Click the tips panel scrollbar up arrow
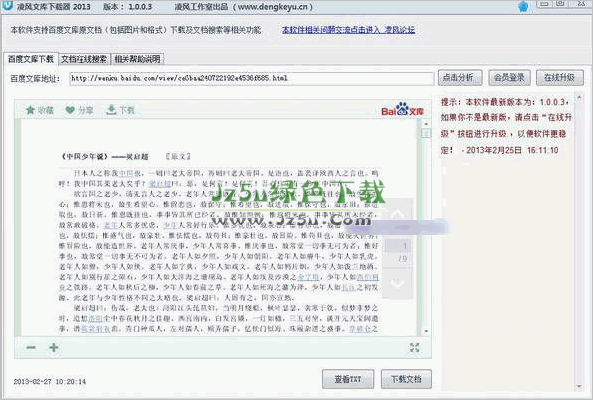The height and width of the screenshot is (400, 593). (x=579, y=98)
